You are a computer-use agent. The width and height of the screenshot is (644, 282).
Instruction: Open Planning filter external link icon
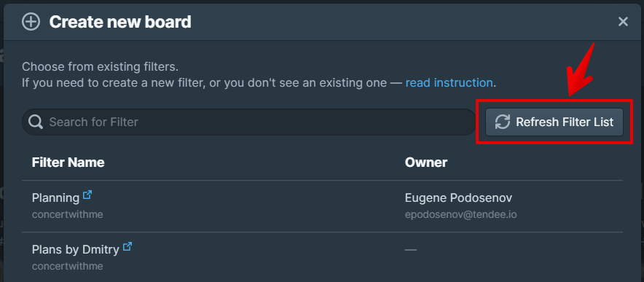[87, 195]
